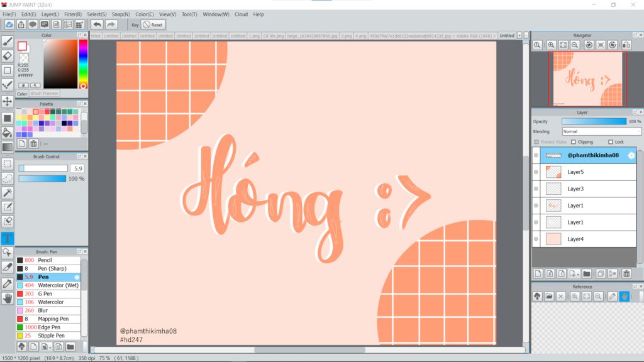The image size is (644, 362).
Task: Select the eyedropper in Reference panel
Action: [x=613, y=296]
